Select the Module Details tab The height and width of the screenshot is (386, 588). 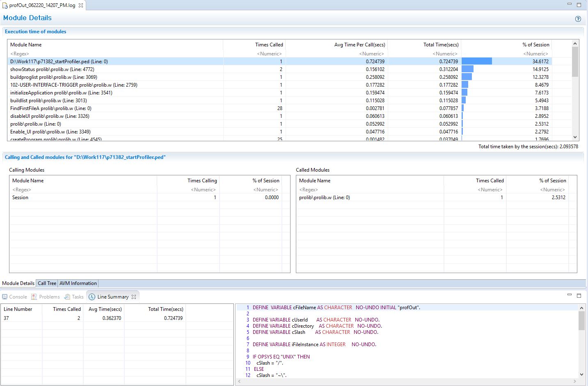(18, 283)
